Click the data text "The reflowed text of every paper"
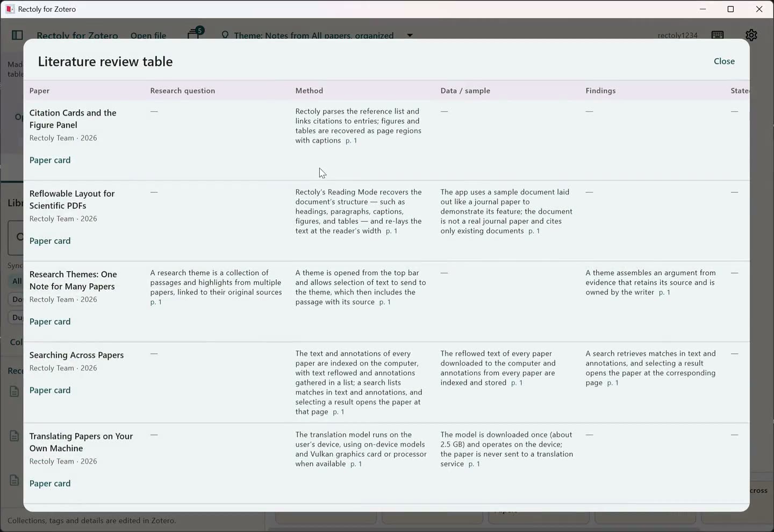Screen dimensions: 774x532 pos(498,368)
